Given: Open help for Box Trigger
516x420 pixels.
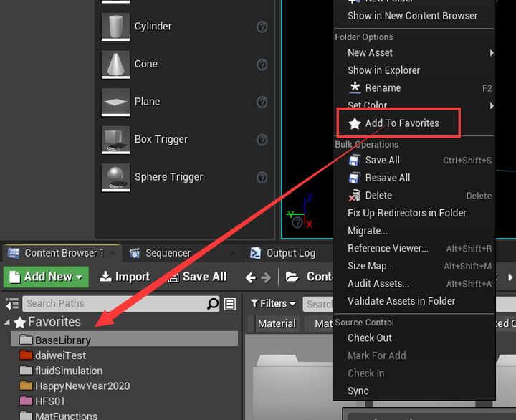Looking at the screenshot, I should [x=262, y=140].
